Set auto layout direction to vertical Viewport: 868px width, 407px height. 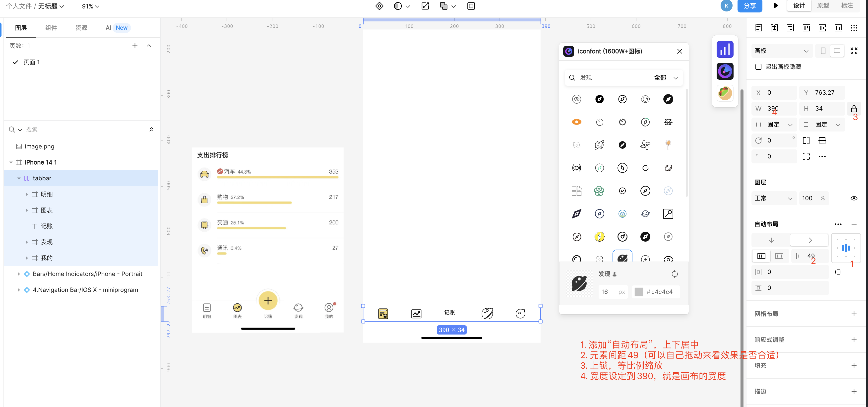(771, 240)
